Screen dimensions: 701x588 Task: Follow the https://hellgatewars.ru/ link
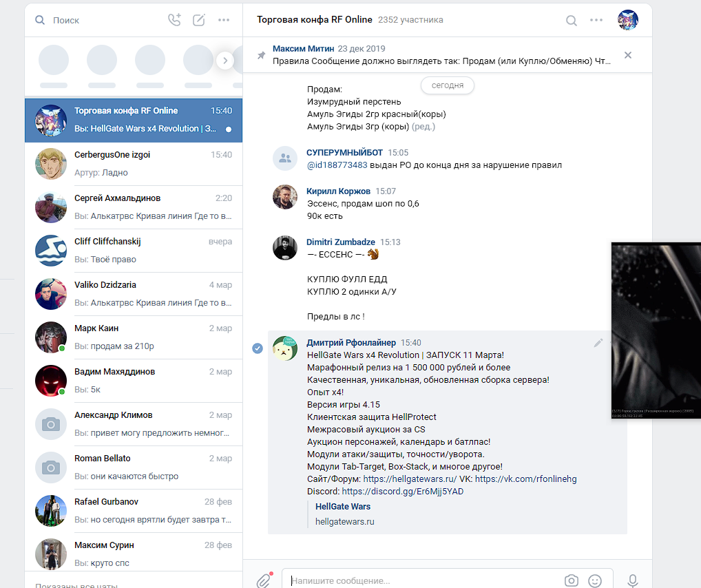click(x=410, y=479)
